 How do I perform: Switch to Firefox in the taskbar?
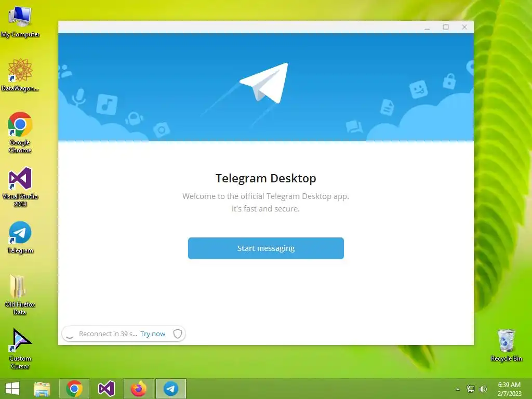click(138, 389)
